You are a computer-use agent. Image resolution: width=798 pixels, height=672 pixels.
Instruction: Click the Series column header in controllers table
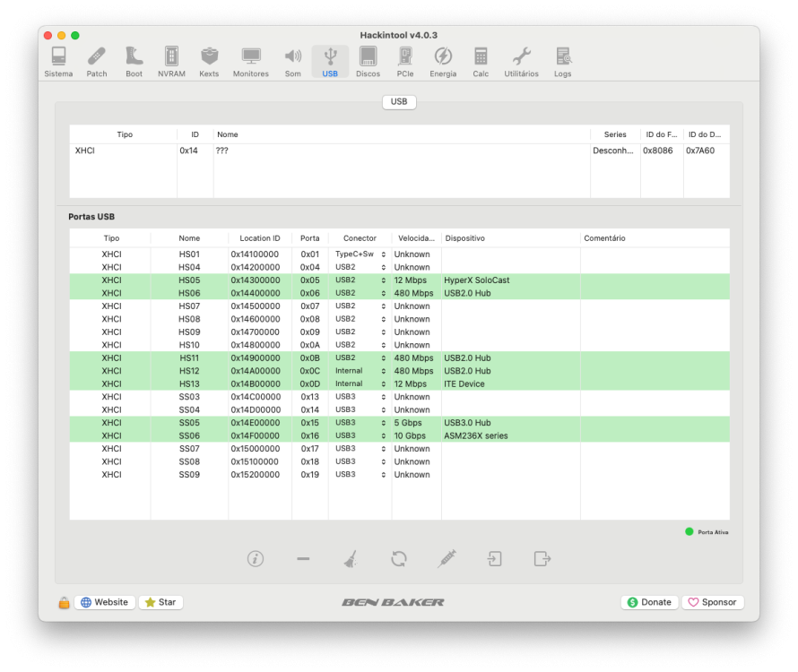tap(615, 134)
